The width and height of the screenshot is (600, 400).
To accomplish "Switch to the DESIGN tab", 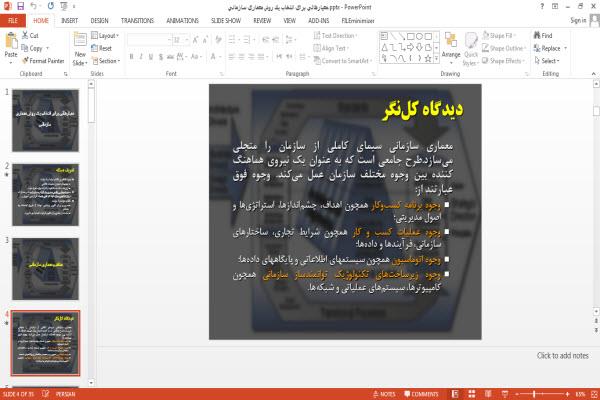I will 99,21.
